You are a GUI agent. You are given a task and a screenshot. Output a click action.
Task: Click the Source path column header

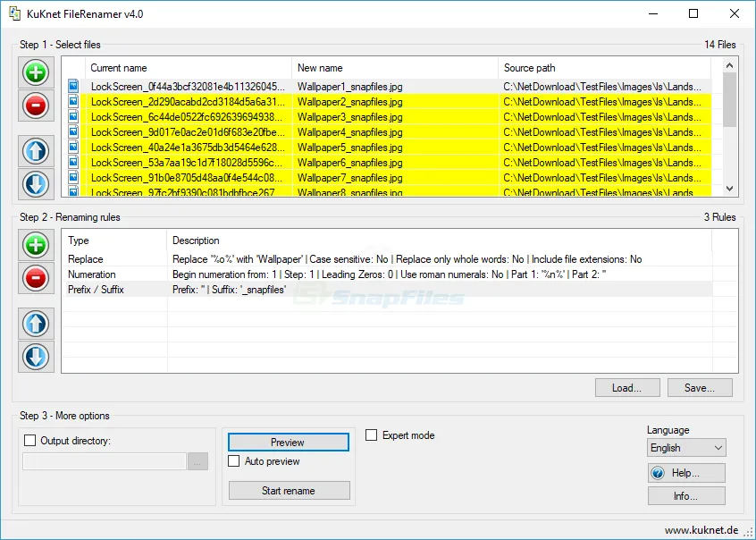pyautogui.click(x=605, y=68)
